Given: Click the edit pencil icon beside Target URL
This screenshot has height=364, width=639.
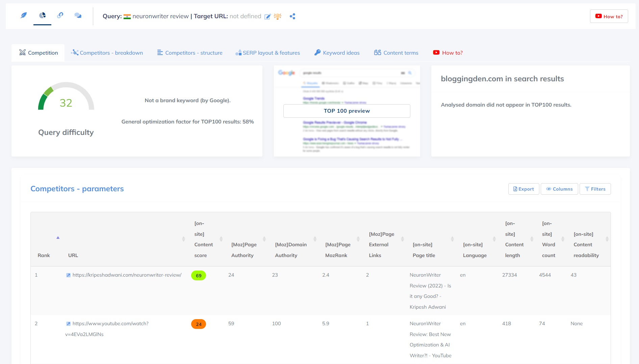Looking at the screenshot, I should [267, 17].
